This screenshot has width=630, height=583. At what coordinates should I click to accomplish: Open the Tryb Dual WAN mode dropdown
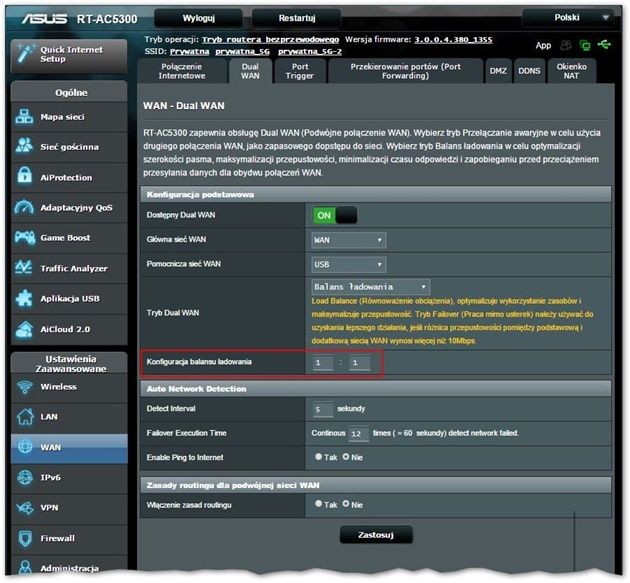tap(371, 287)
